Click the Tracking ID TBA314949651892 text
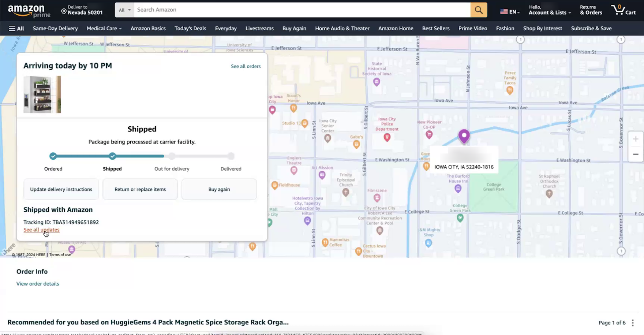This screenshot has height=335, width=644. point(61,222)
